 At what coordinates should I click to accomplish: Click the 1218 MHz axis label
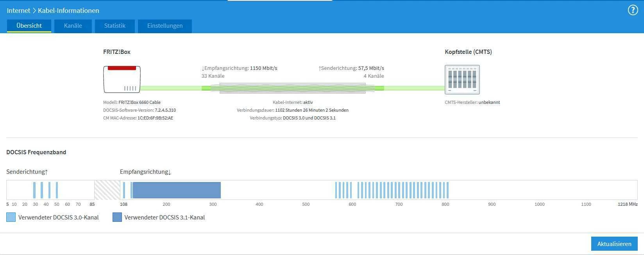628,204
